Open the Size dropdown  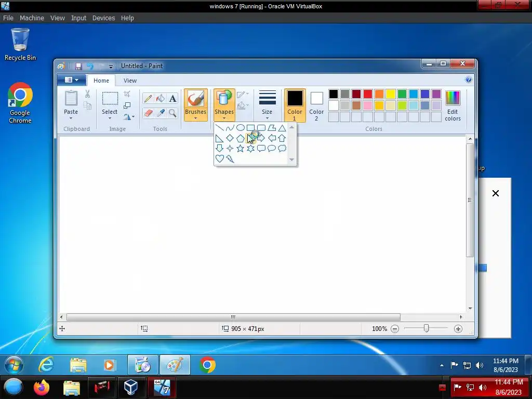coord(267,105)
